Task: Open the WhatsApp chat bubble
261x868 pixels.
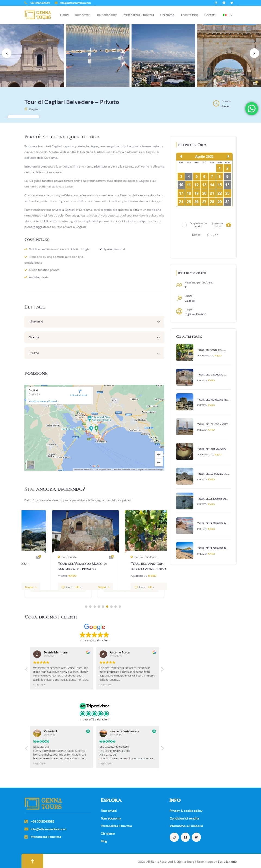Action: point(251,109)
